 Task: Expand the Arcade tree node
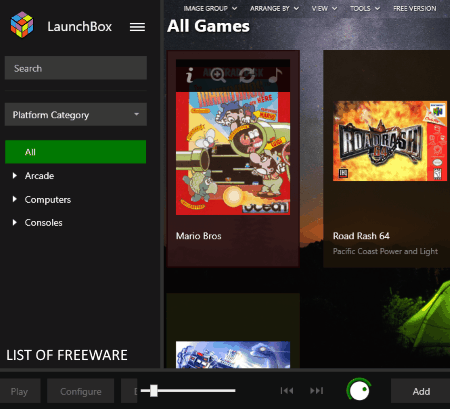pos(14,175)
